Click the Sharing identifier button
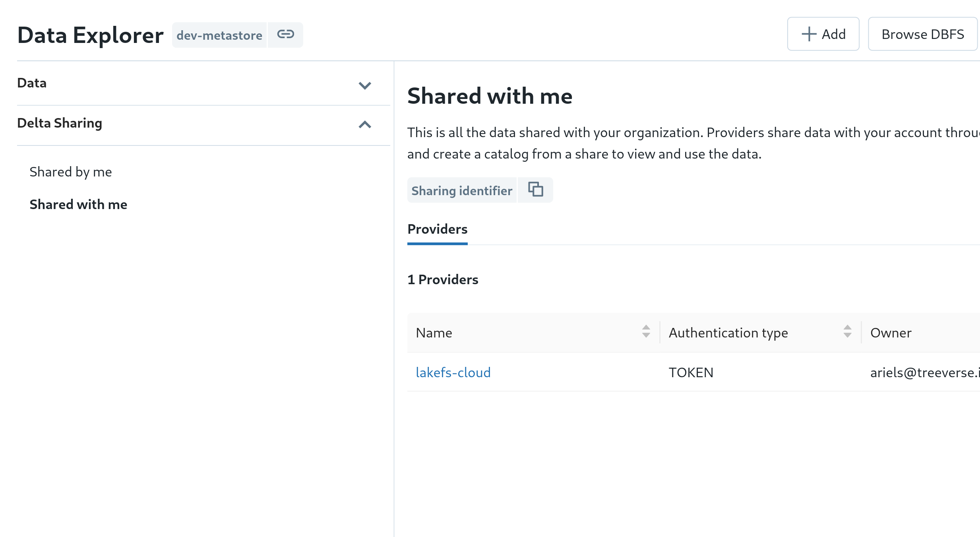Viewport: 980px width, 537px height. (x=462, y=190)
